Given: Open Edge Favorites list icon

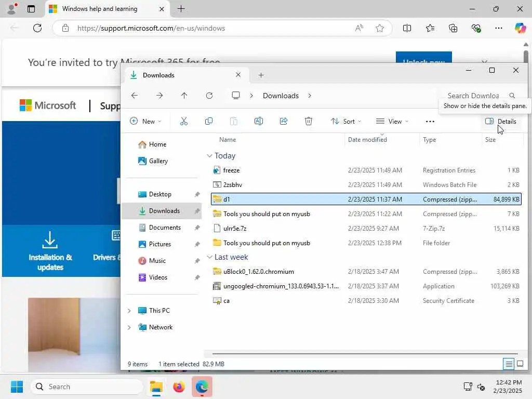Looking at the screenshot, I should [430, 28].
